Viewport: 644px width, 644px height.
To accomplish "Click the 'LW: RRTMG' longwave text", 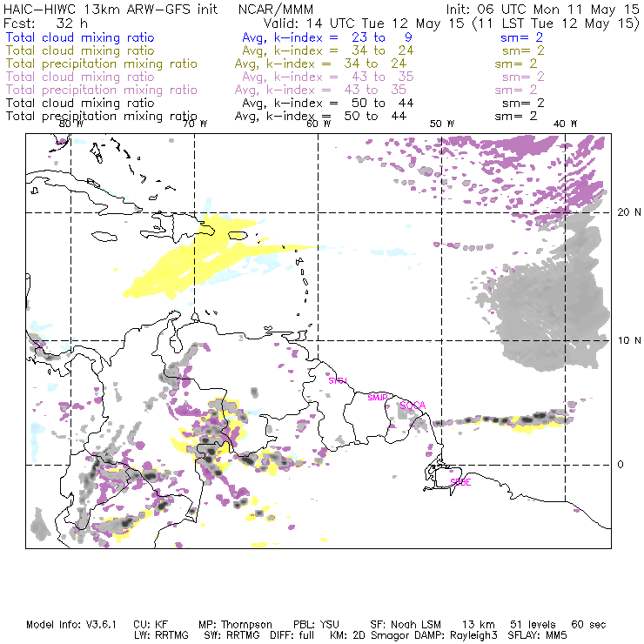I will (161, 635).
